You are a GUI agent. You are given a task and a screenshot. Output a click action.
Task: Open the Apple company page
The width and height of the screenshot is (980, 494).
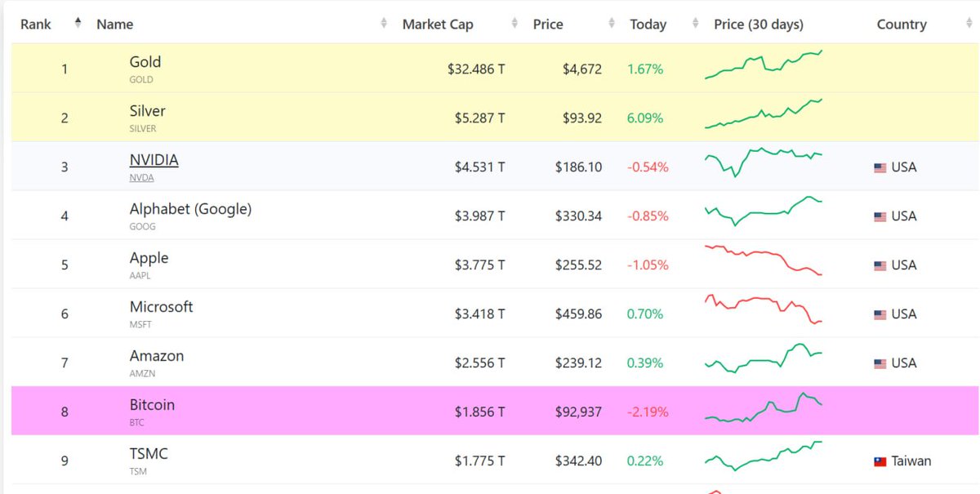(x=149, y=258)
